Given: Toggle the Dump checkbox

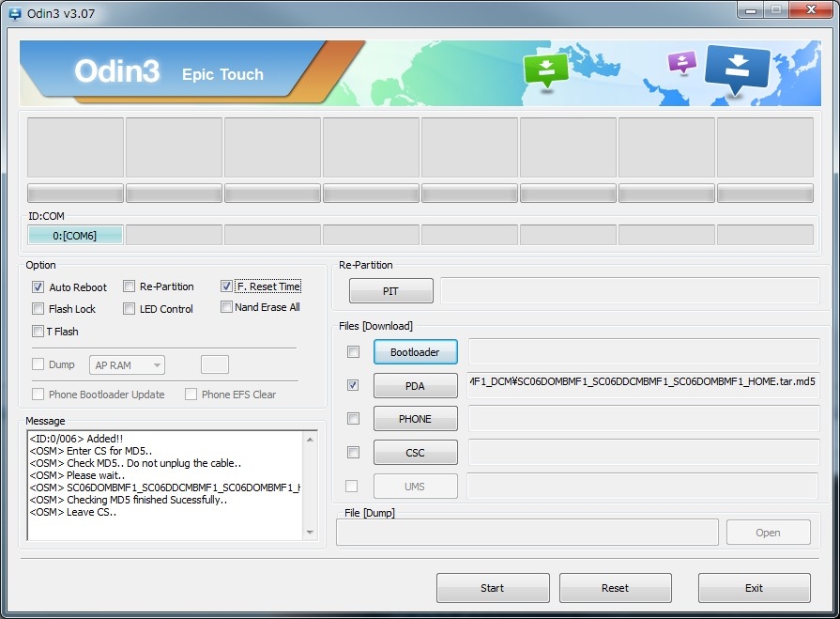Looking at the screenshot, I should point(38,364).
